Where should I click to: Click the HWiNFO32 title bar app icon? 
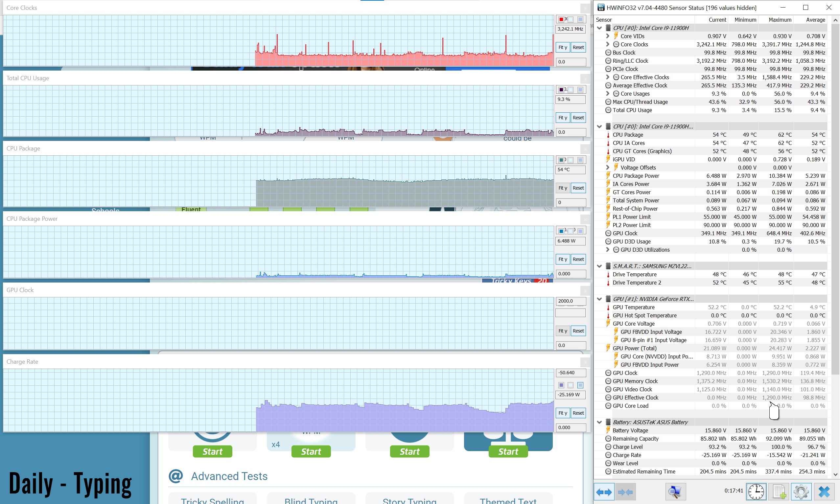pyautogui.click(x=601, y=8)
